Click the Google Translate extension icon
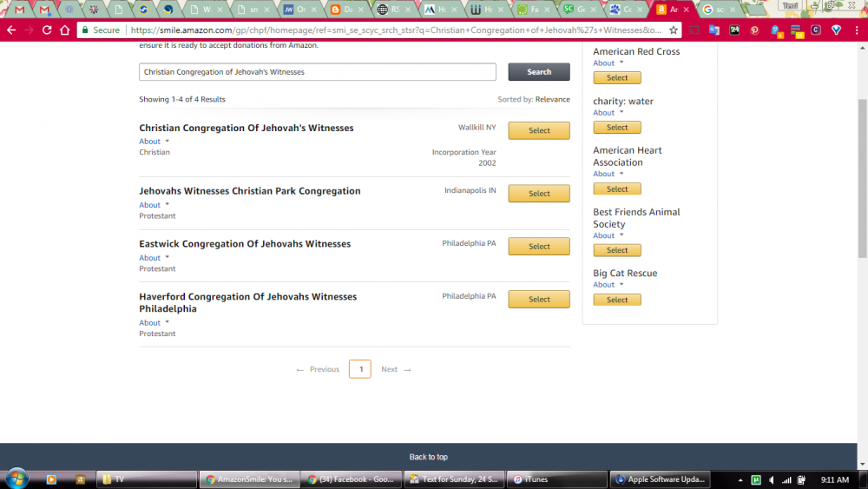 tap(714, 30)
